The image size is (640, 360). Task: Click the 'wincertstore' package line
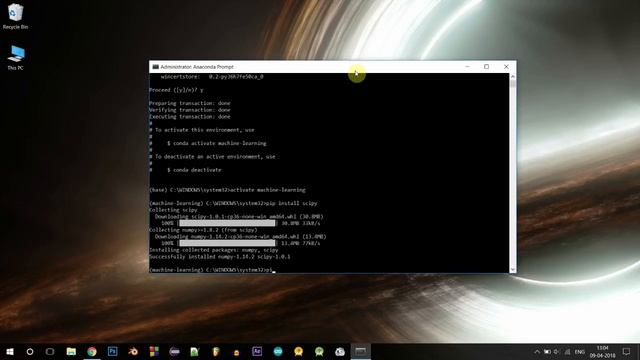coord(212,77)
